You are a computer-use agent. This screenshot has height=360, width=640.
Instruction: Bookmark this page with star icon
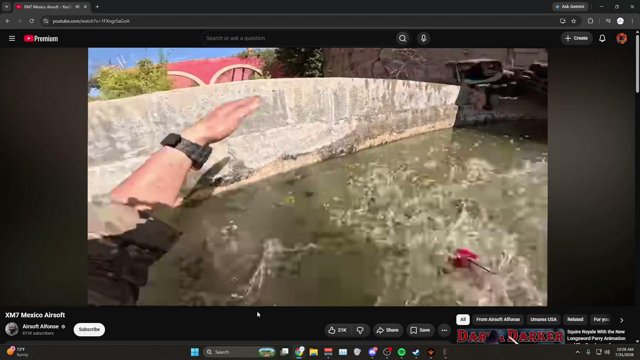point(573,21)
